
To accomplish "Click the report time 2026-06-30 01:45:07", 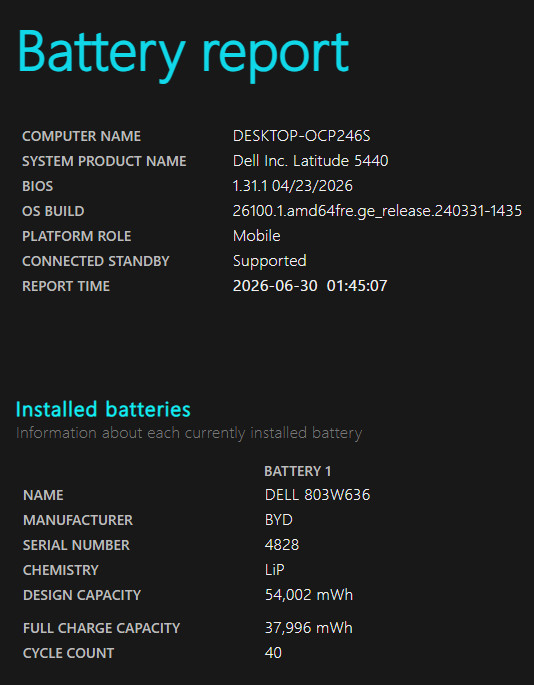I will [x=310, y=286].
